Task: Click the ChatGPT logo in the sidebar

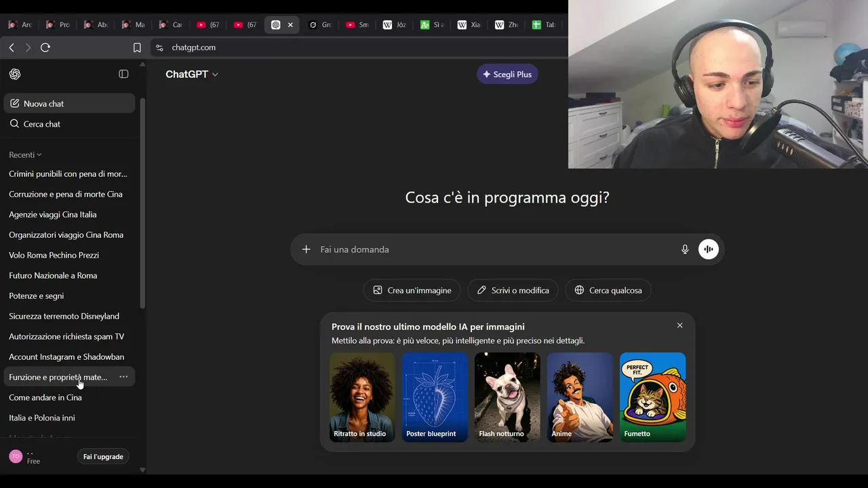Action: click(15, 74)
